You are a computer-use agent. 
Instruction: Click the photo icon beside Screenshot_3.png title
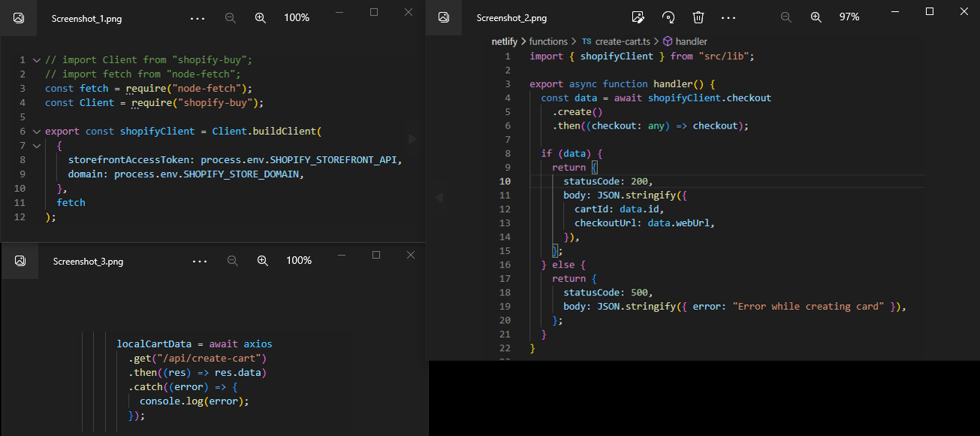[20, 261]
